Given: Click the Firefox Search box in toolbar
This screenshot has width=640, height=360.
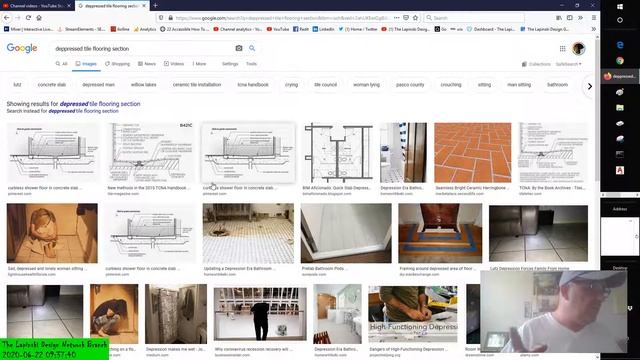Looking at the screenshot, I should (474, 18).
